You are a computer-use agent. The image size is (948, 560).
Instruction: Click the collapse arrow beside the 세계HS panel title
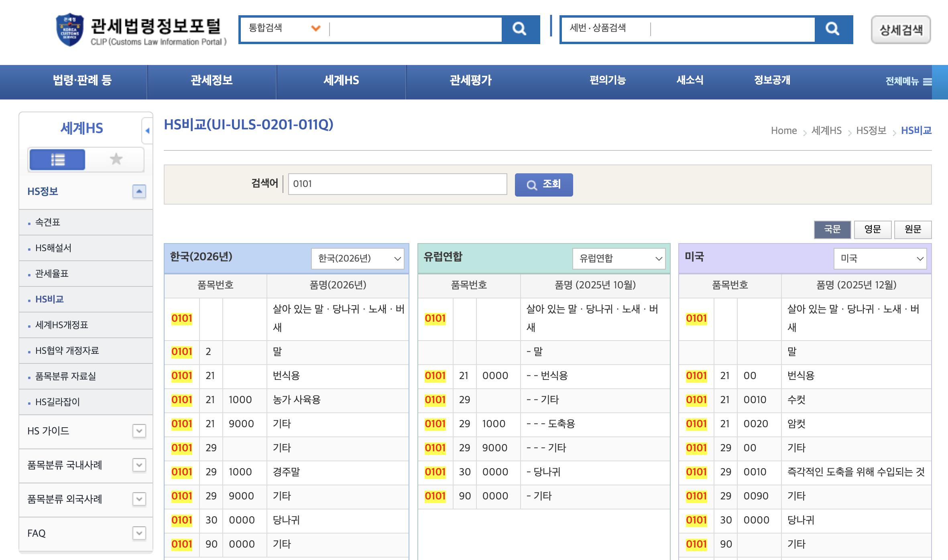click(x=148, y=130)
